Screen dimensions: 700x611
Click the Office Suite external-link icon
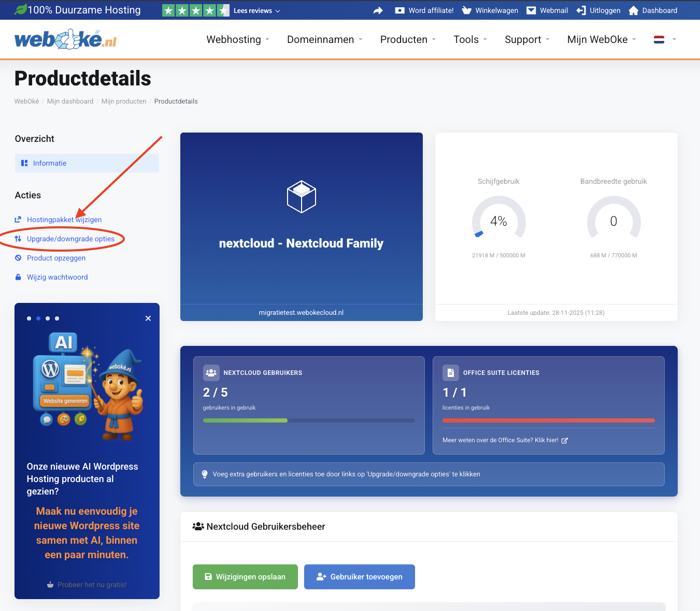pos(565,441)
